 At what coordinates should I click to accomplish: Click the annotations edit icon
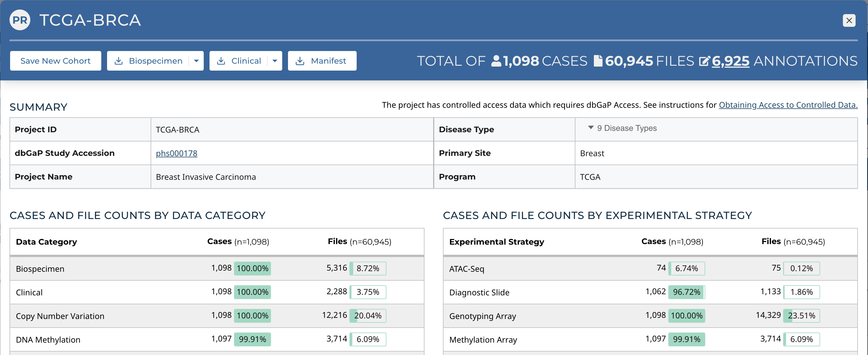coord(704,61)
